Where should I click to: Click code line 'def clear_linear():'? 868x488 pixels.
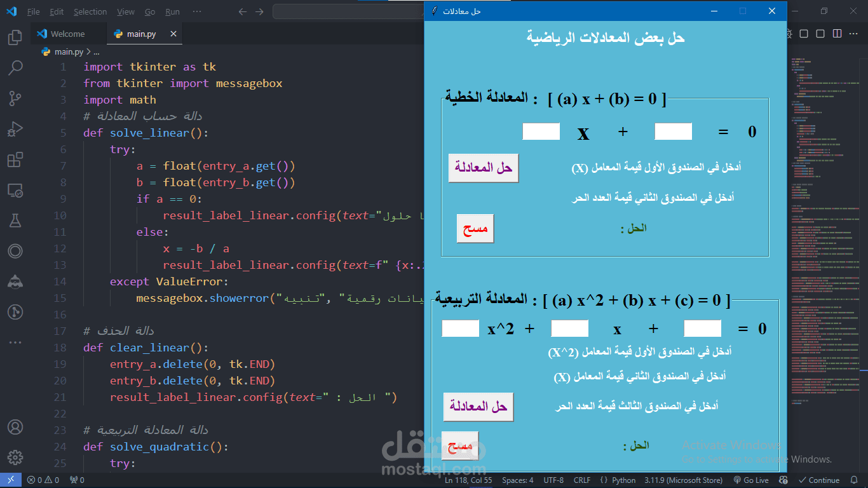click(146, 348)
